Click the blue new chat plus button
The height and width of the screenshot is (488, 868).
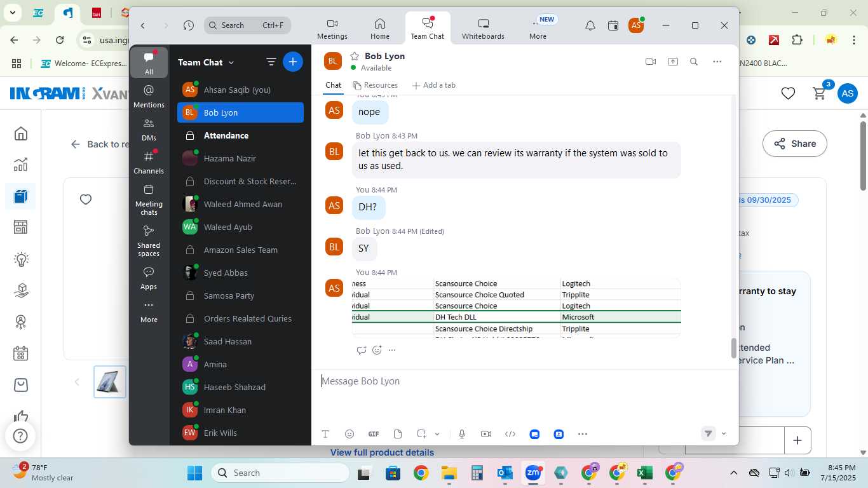pos(293,62)
